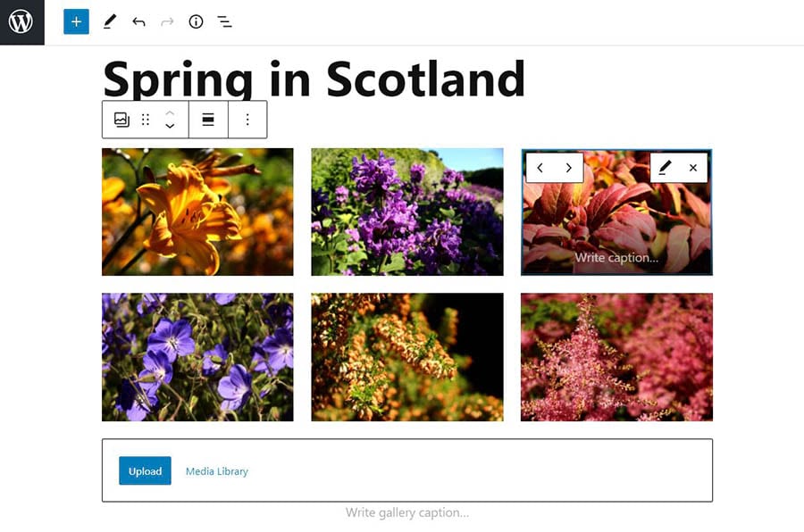This screenshot has height=532, width=804.
Task: Edit the selected red leaves image
Action: pos(665,168)
